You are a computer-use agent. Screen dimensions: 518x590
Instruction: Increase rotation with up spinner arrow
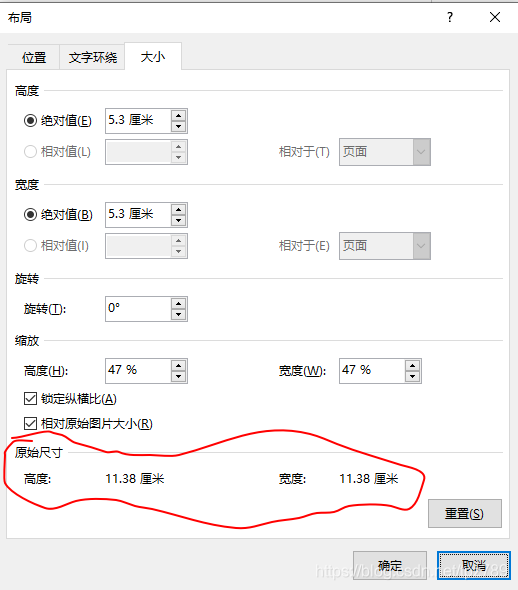point(179,304)
